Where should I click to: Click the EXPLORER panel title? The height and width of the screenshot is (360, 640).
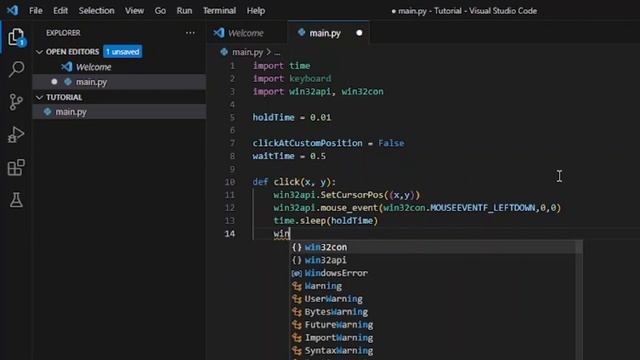63,33
